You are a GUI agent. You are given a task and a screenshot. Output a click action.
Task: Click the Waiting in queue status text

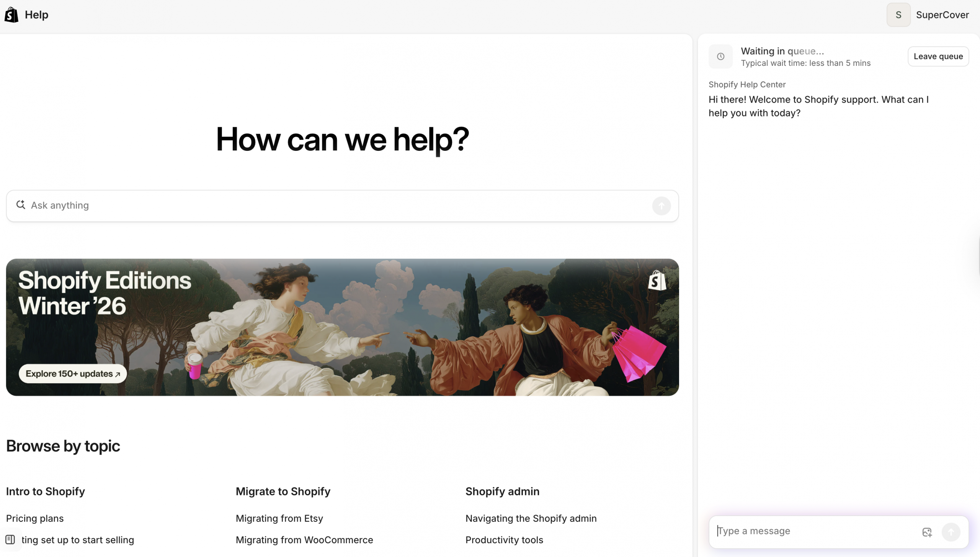[x=782, y=51]
